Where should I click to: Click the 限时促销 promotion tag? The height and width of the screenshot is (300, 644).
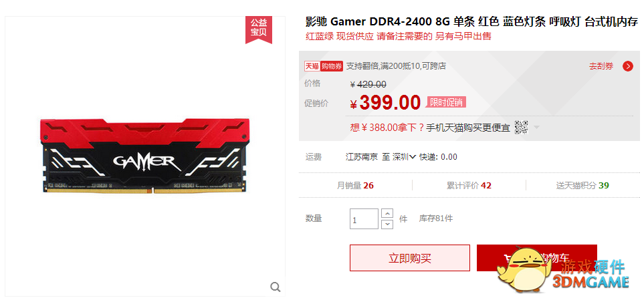pos(446,102)
